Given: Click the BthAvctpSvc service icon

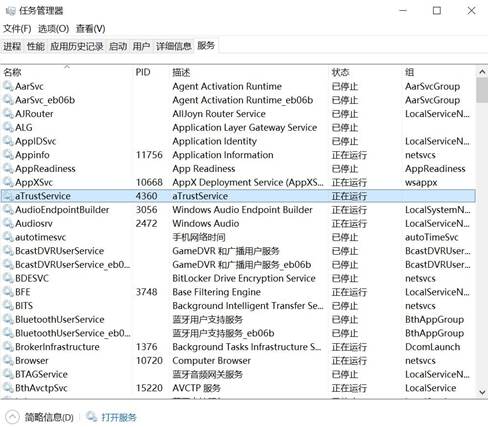Looking at the screenshot, I should point(8,388).
